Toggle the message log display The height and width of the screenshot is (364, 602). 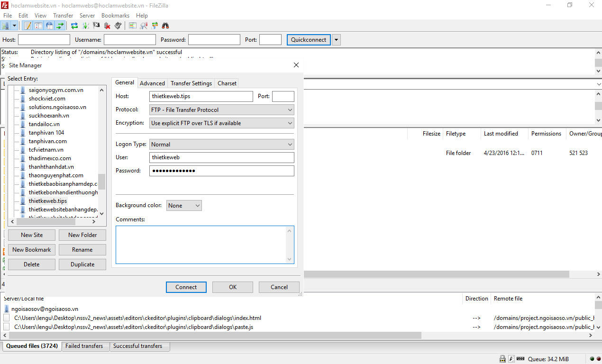pyautogui.click(x=27, y=26)
